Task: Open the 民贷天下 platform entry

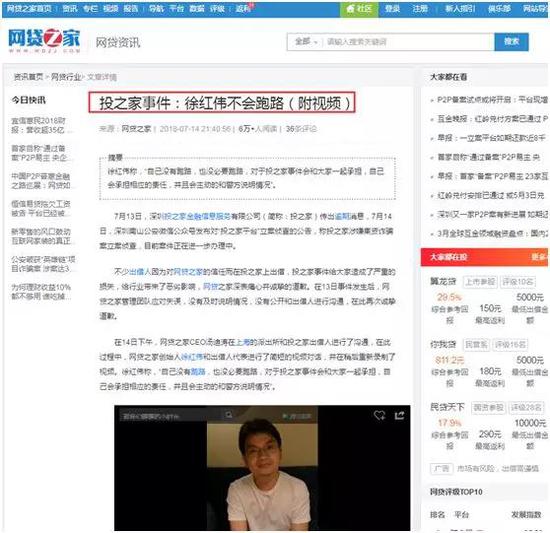Action: [447, 407]
